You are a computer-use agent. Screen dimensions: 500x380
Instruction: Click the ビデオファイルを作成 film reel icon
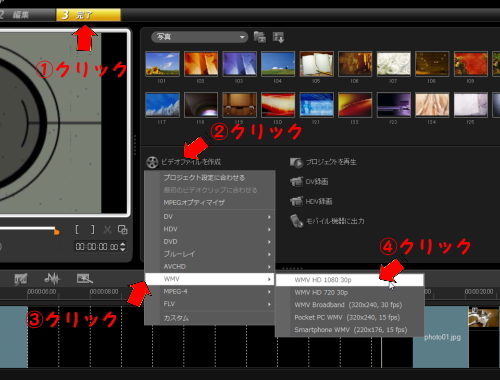(x=152, y=162)
